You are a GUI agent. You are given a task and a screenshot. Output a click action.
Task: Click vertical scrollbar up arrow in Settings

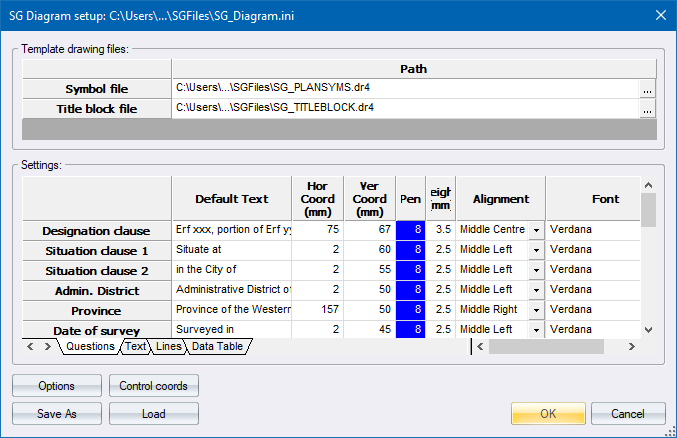pos(648,186)
